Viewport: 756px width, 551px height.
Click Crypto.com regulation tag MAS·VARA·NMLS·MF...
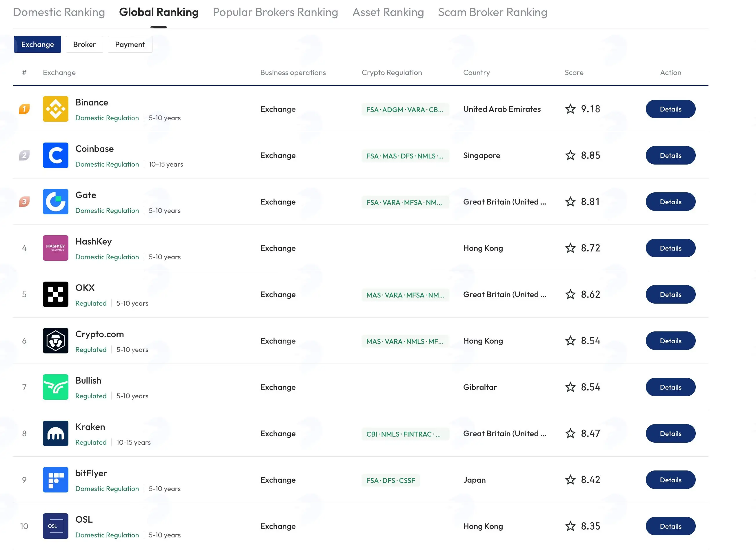tap(405, 342)
